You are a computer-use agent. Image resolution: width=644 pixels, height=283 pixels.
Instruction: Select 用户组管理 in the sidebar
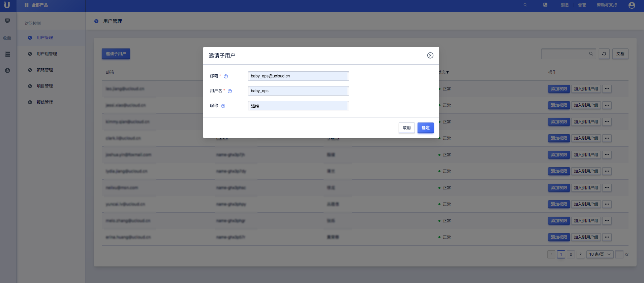pos(47,54)
